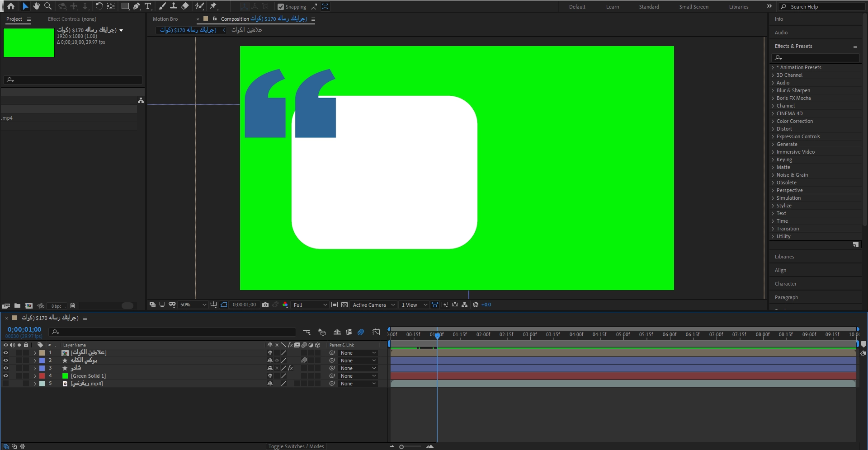Toggle effects fx switch on شادو layer
Viewport: 868px width, 450px height.
pos(290,368)
